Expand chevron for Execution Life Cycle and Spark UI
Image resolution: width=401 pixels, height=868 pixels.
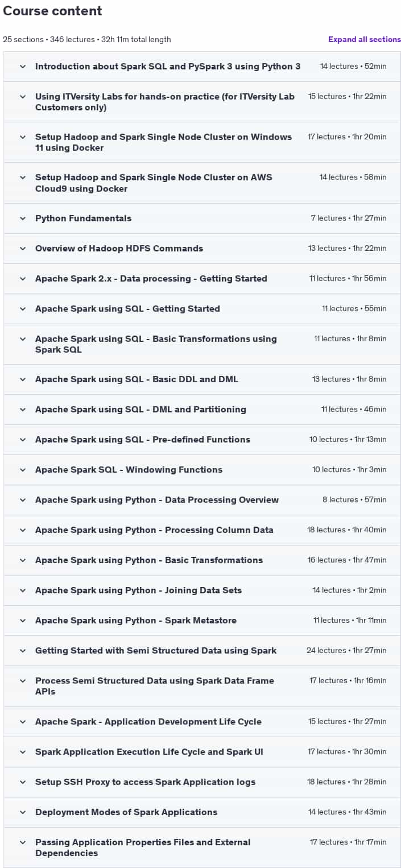(x=23, y=752)
